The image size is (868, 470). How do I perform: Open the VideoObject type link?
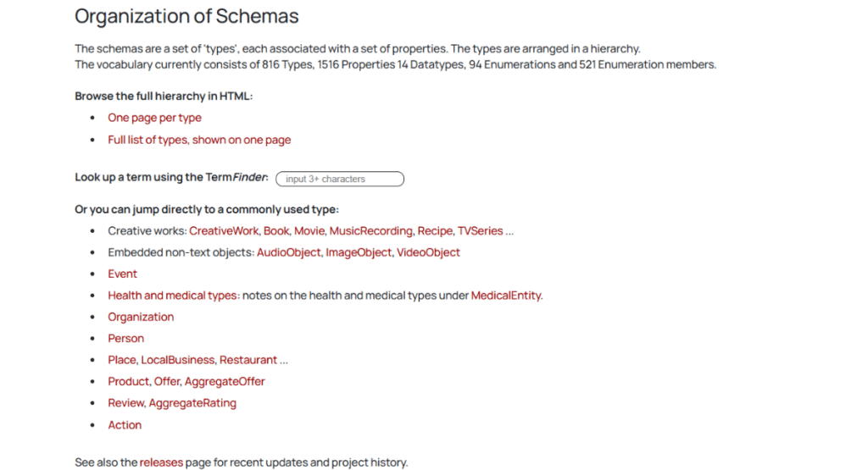428,252
